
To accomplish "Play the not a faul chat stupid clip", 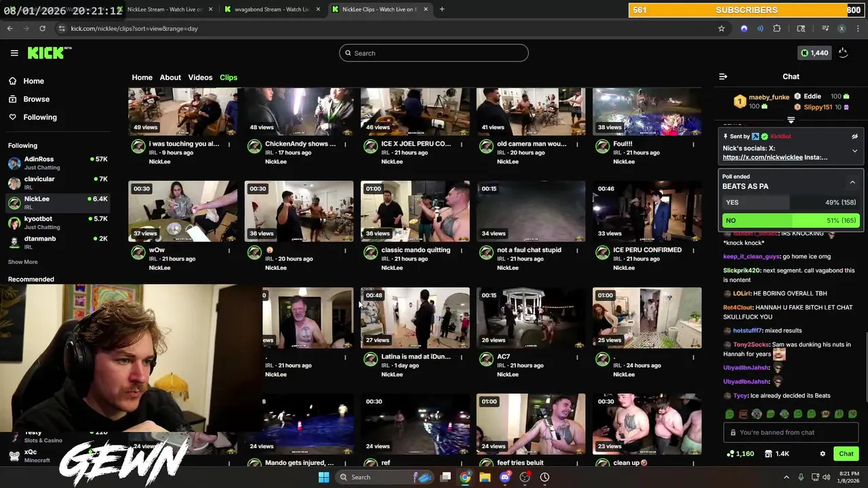I will [531, 211].
